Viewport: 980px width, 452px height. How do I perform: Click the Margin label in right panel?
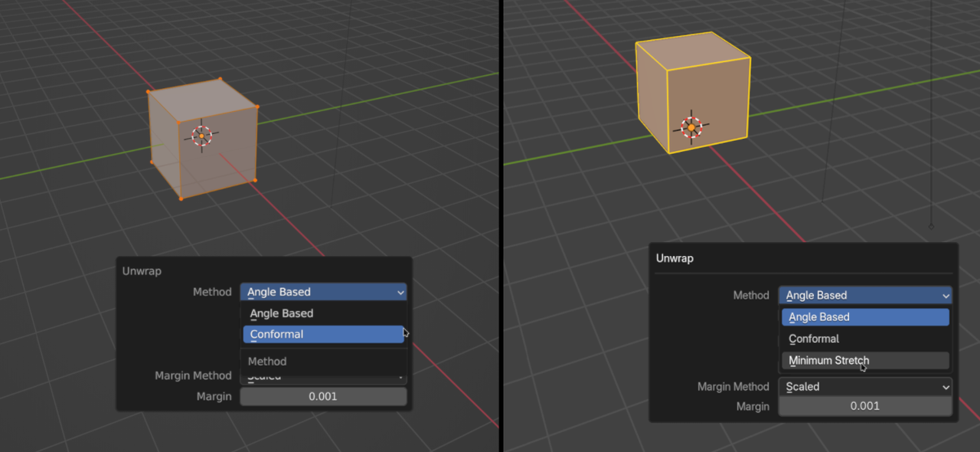click(x=753, y=406)
